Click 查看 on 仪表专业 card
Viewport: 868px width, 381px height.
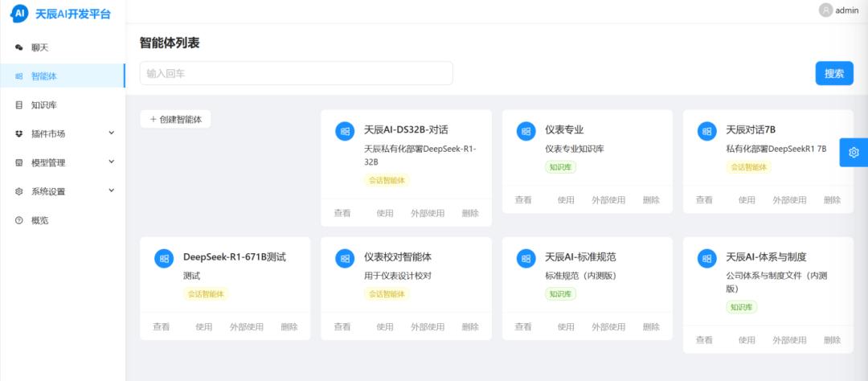(x=523, y=200)
